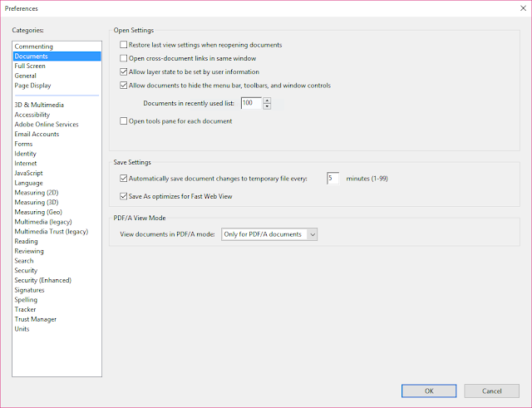
Task: Select 3D & Multimedia category
Action: pos(57,105)
